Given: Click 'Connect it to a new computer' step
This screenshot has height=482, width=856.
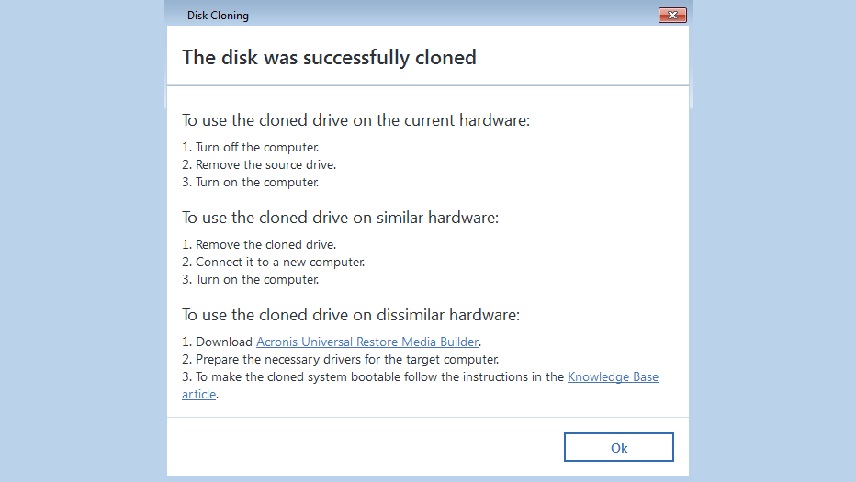Looking at the screenshot, I should pyautogui.click(x=274, y=262).
